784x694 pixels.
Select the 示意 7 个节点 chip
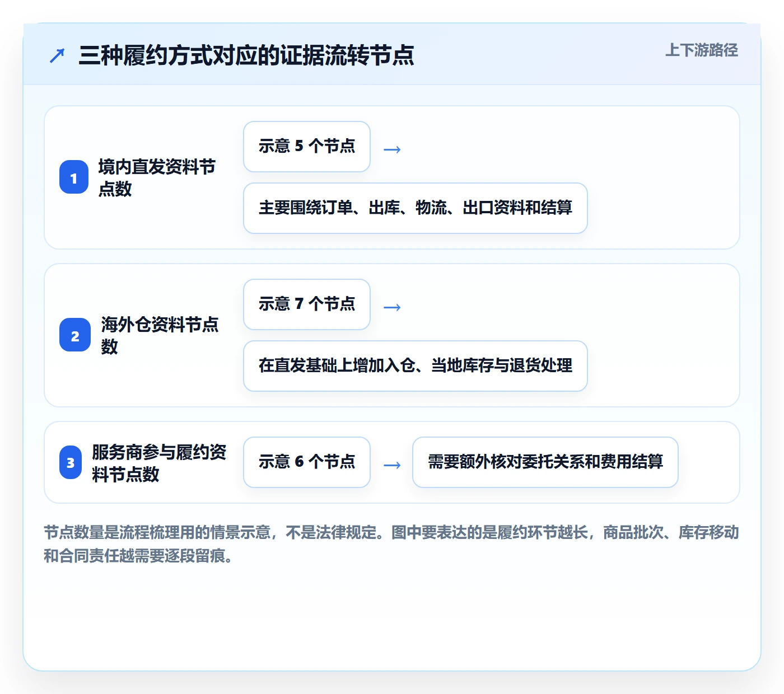(x=307, y=304)
